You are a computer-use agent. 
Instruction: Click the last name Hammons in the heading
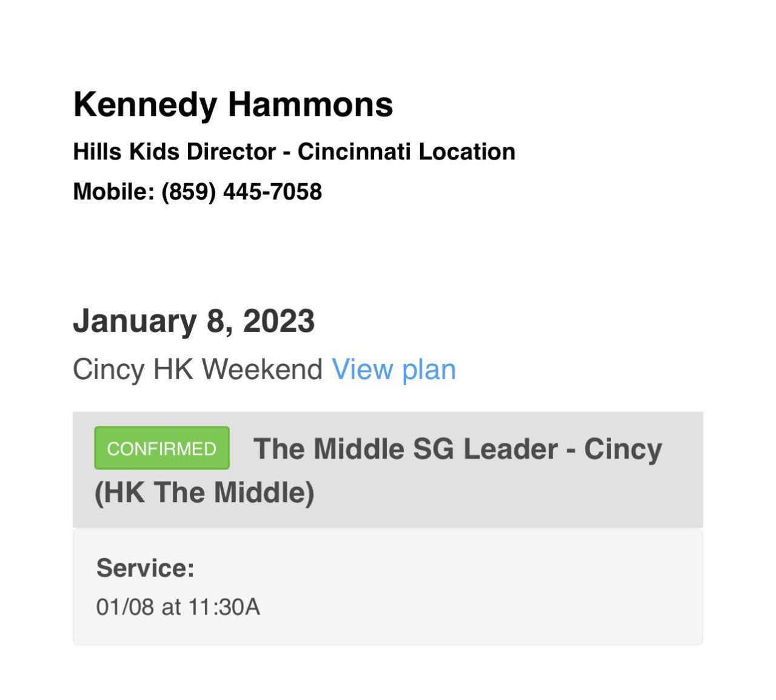[310, 104]
